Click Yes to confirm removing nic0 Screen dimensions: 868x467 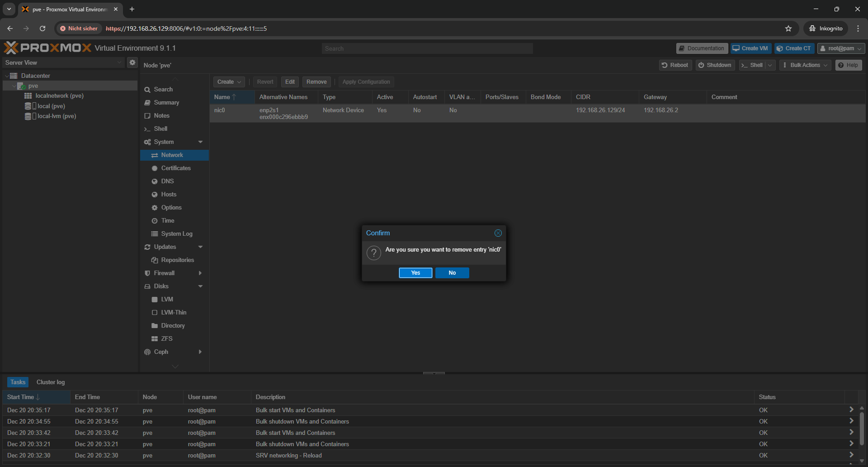tap(415, 273)
